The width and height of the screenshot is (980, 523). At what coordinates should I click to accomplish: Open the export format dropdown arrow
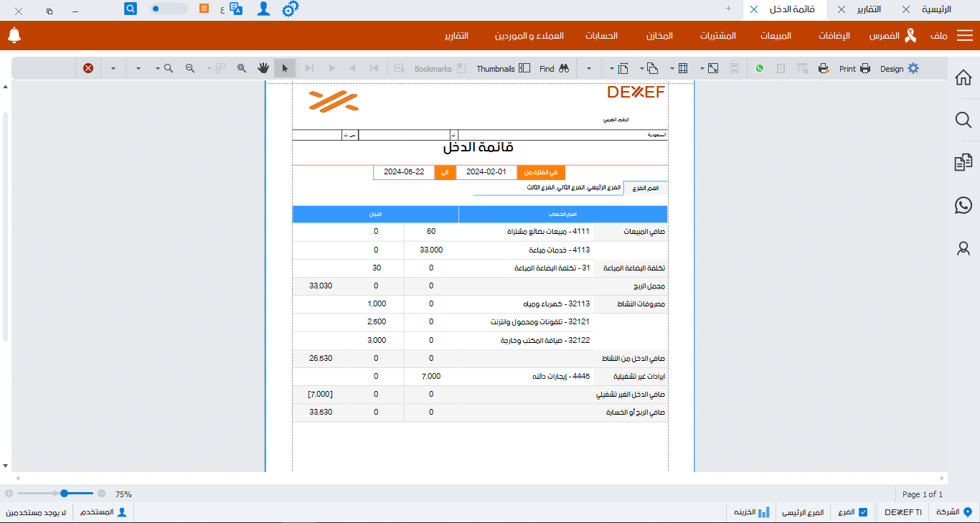(x=589, y=68)
